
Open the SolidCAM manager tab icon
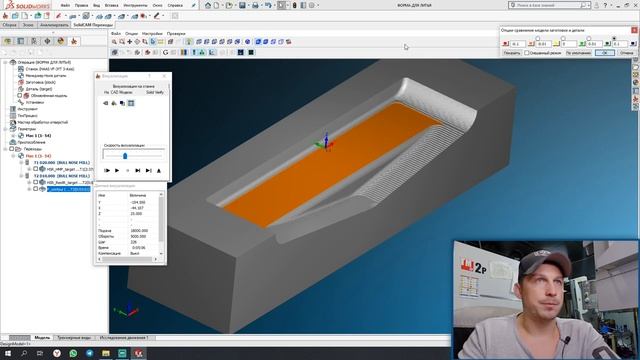tap(74, 41)
